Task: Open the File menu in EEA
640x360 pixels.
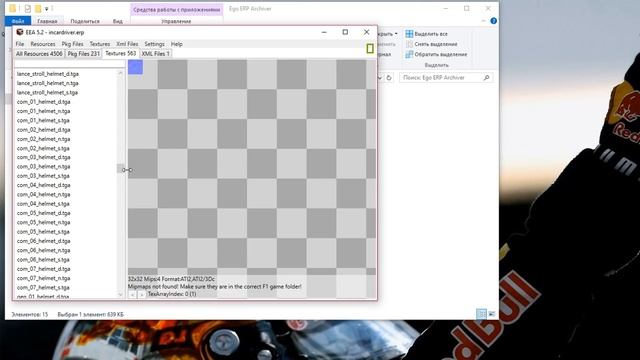Action: pyautogui.click(x=20, y=44)
